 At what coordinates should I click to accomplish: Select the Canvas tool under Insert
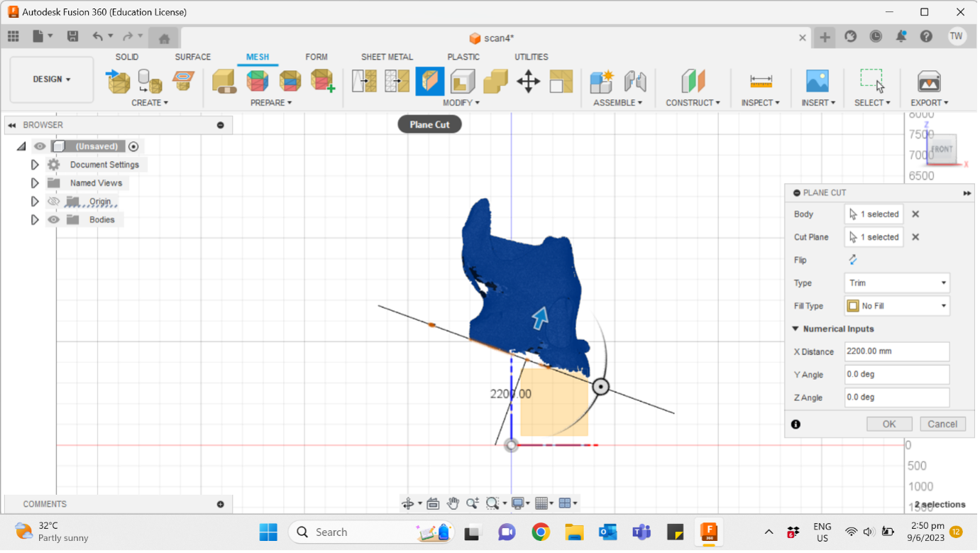817,81
